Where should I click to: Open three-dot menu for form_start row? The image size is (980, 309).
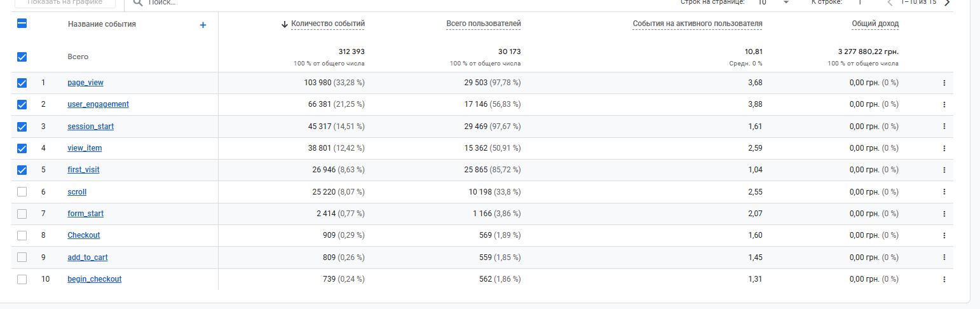(944, 214)
